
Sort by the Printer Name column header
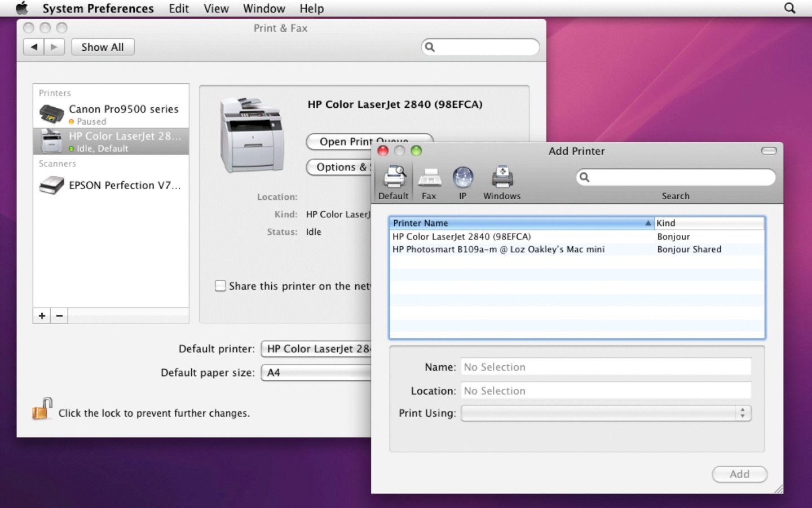coord(522,223)
